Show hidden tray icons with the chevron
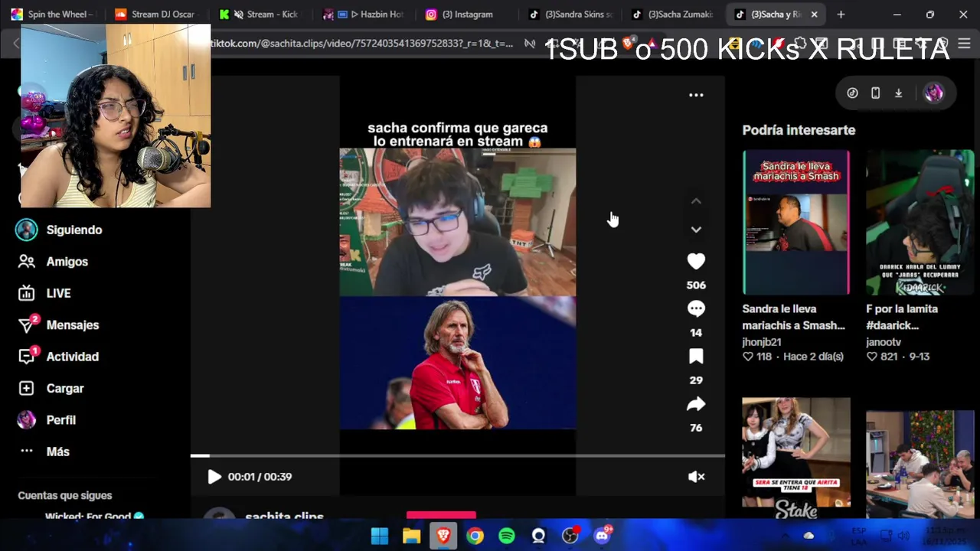The width and height of the screenshot is (980, 551). tap(785, 536)
